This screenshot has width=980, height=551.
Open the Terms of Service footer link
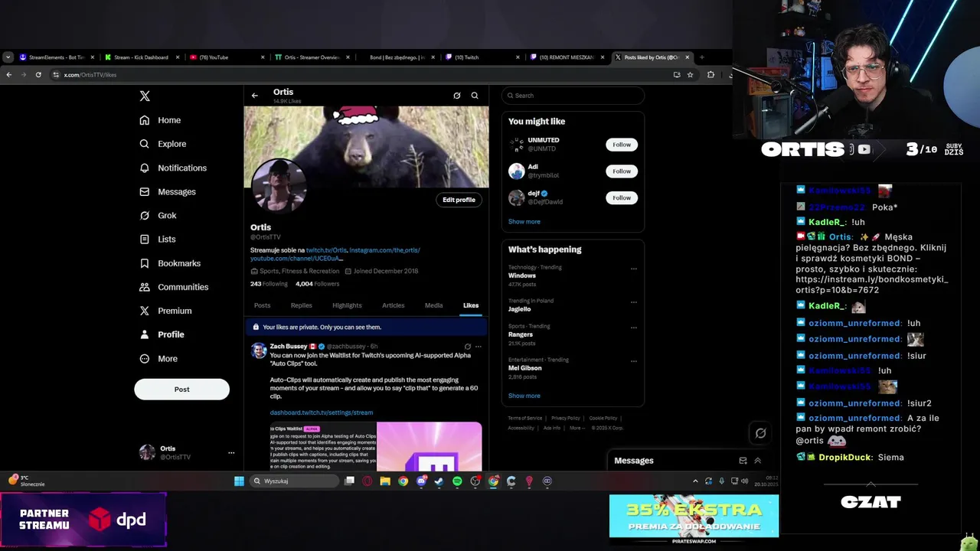pos(525,418)
